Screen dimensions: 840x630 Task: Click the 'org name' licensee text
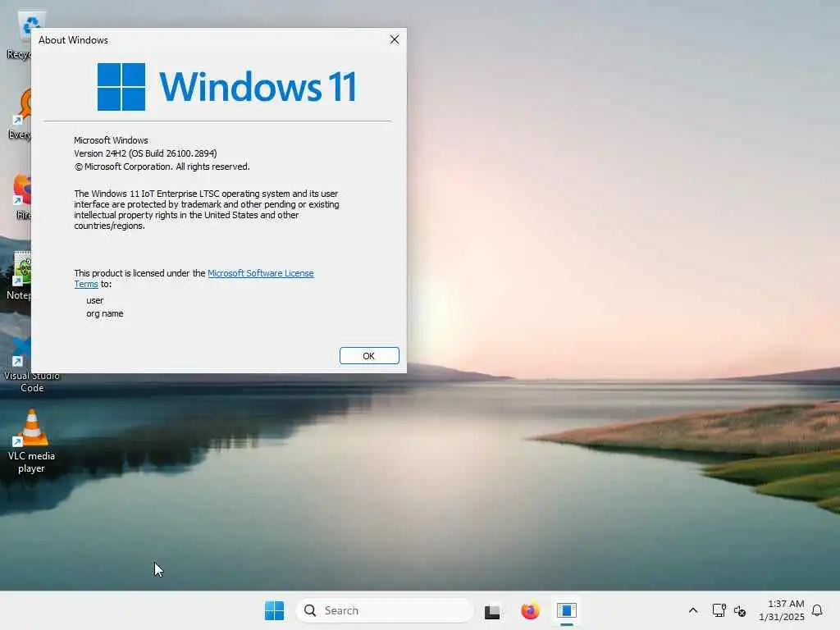(104, 313)
